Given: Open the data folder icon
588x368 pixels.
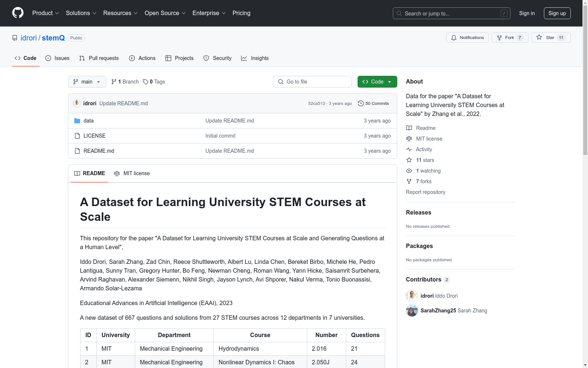Looking at the screenshot, I should 77,121.
